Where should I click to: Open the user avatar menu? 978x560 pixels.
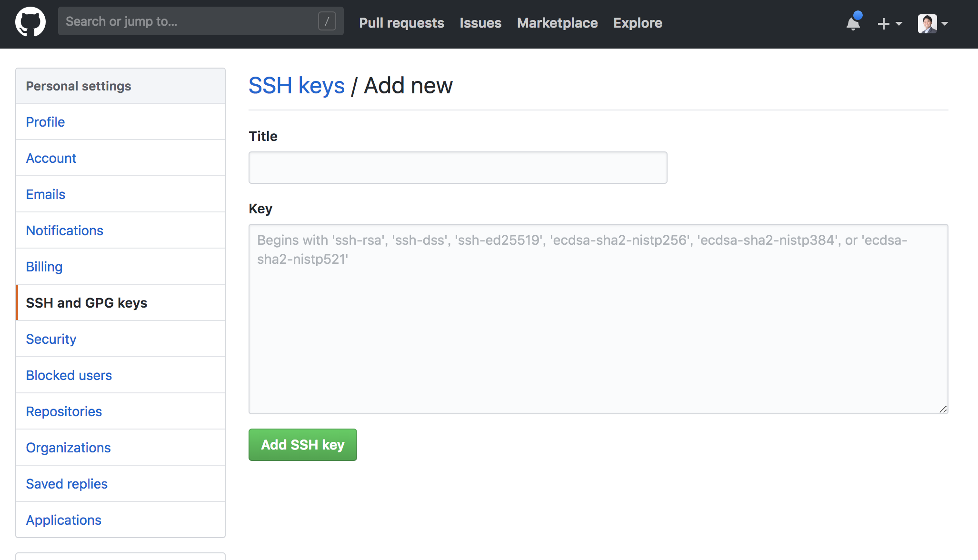(x=933, y=23)
